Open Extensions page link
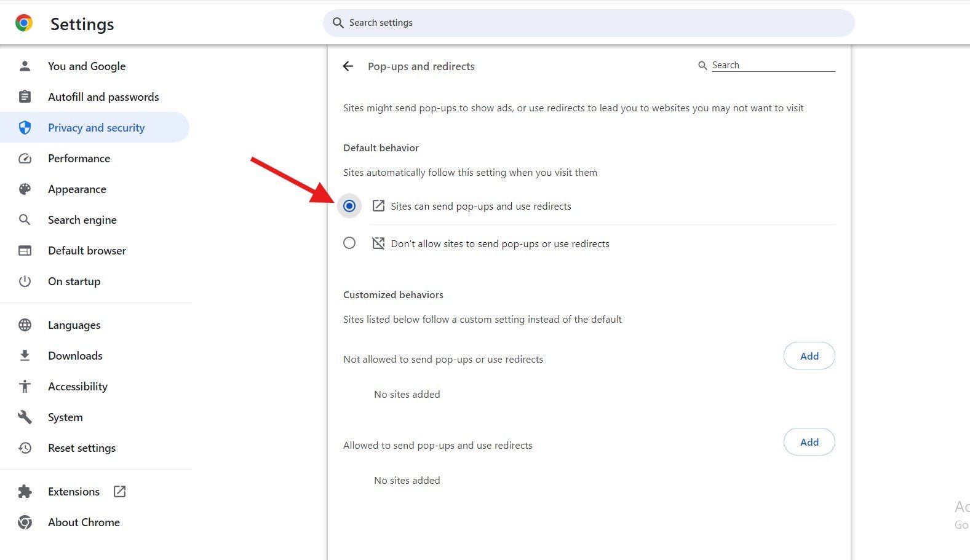 point(95,491)
